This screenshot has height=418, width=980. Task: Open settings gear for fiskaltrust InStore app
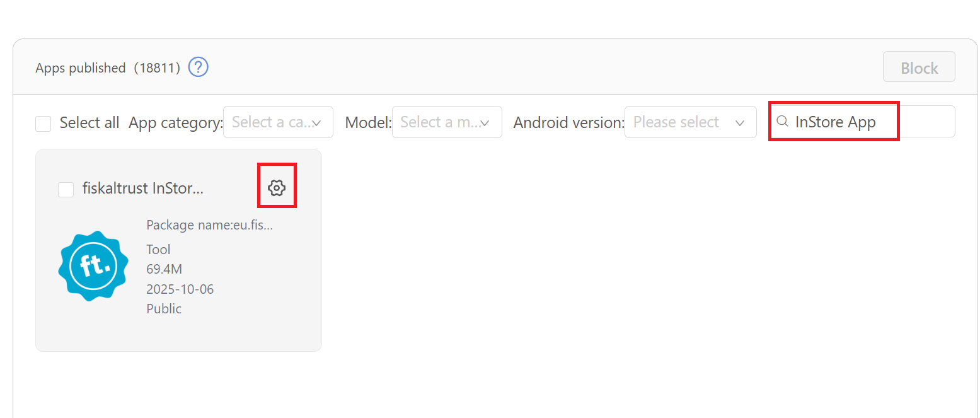pos(277,187)
